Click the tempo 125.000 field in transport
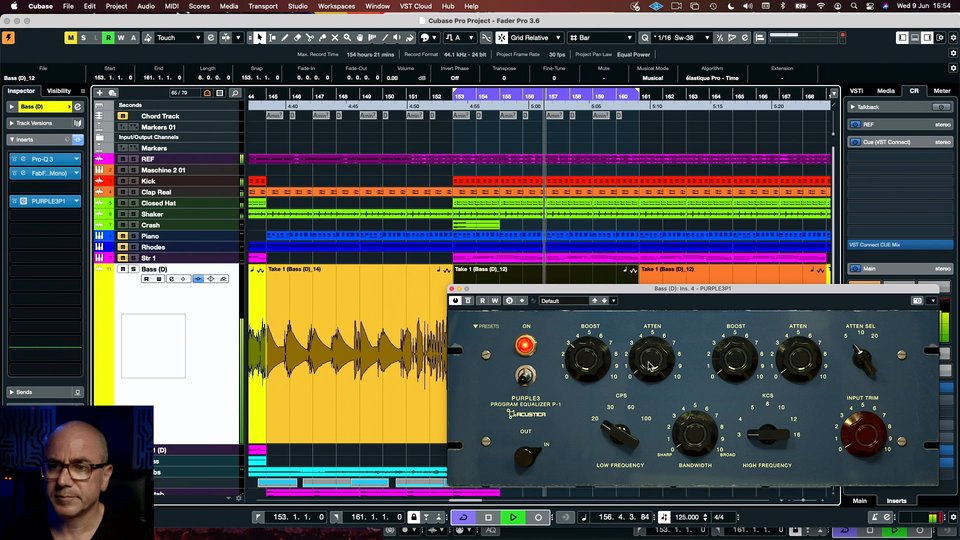 coord(686,517)
